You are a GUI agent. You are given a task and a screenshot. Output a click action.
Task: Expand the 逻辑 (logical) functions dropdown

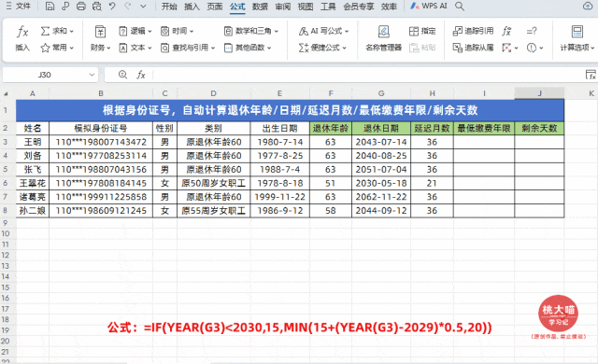(149, 31)
